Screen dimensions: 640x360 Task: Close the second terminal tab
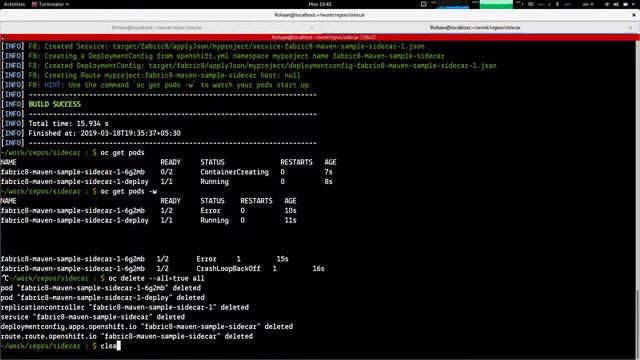(x=631, y=27)
